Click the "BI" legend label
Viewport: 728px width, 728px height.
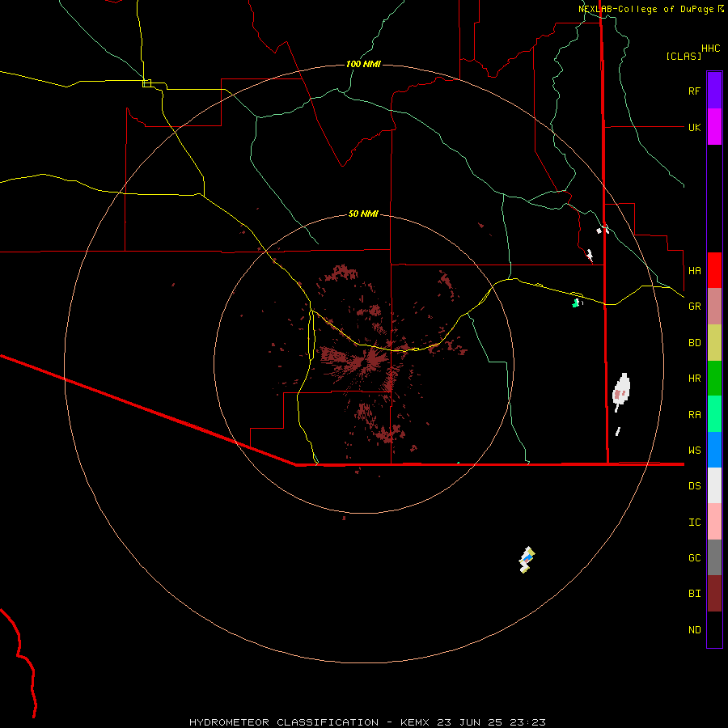pos(694,594)
